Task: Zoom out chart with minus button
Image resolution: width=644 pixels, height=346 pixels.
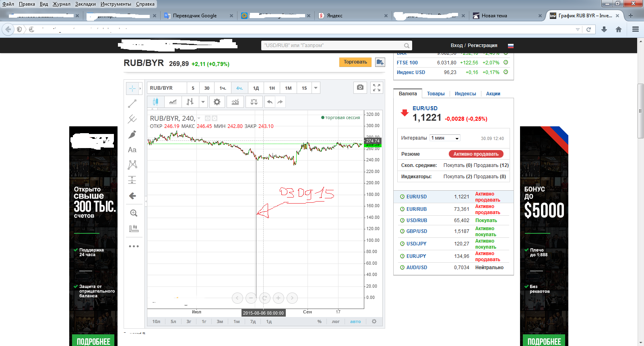Action: (x=251, y=298)
